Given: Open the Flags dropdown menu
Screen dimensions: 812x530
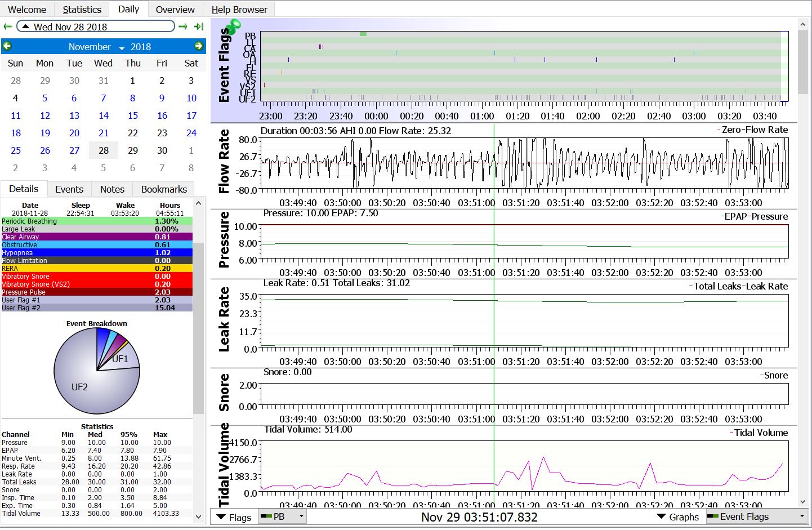Looking at the screenshot, I should click(x=234, y=517).
